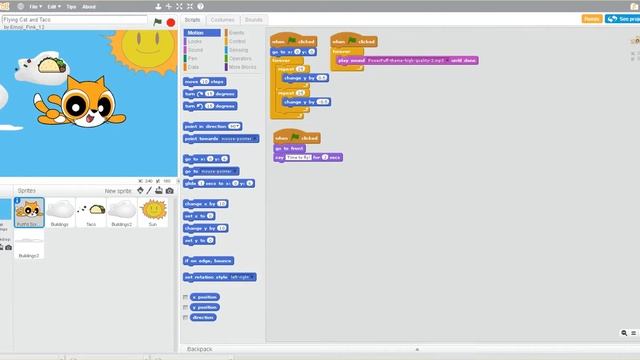This screenshot has width=640, height=360.
Task: Toggle the x position reporter checkbox
Action: point(186,297)
